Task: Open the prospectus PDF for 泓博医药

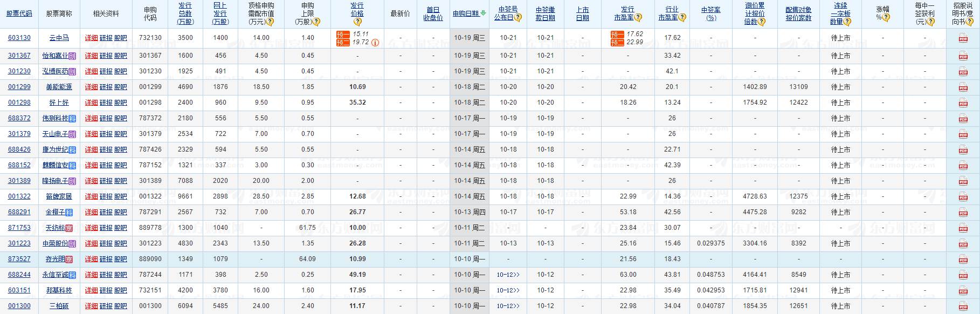Action: tap(963, 72)
